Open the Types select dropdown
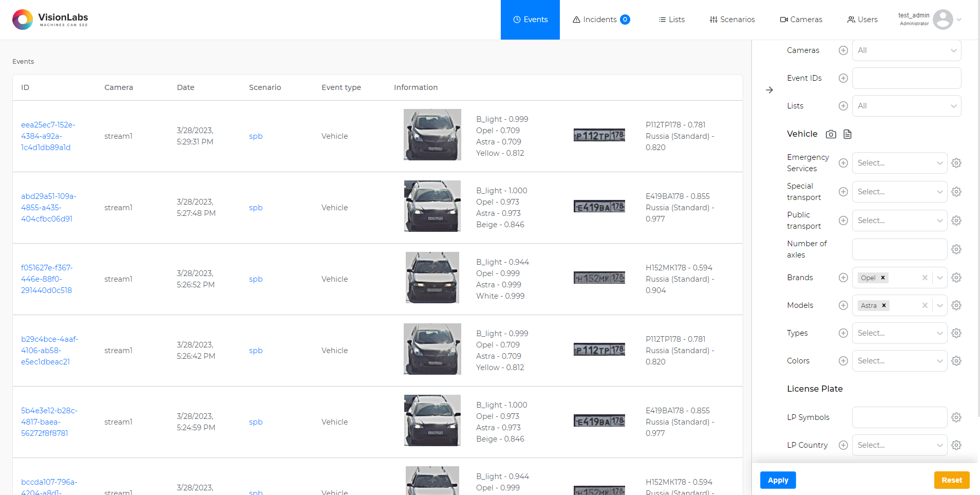Viewport: 980px width, 495px height. click(x=900, y=333)
